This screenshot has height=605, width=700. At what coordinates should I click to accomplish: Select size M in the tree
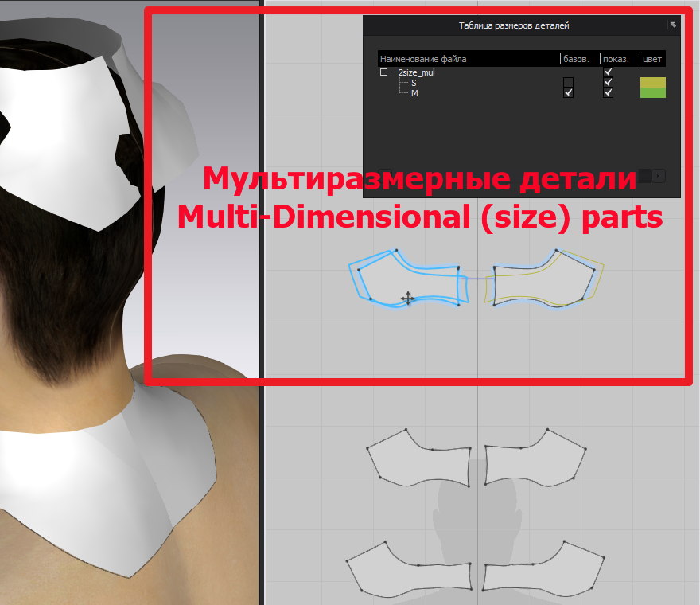tap(414, 93)
